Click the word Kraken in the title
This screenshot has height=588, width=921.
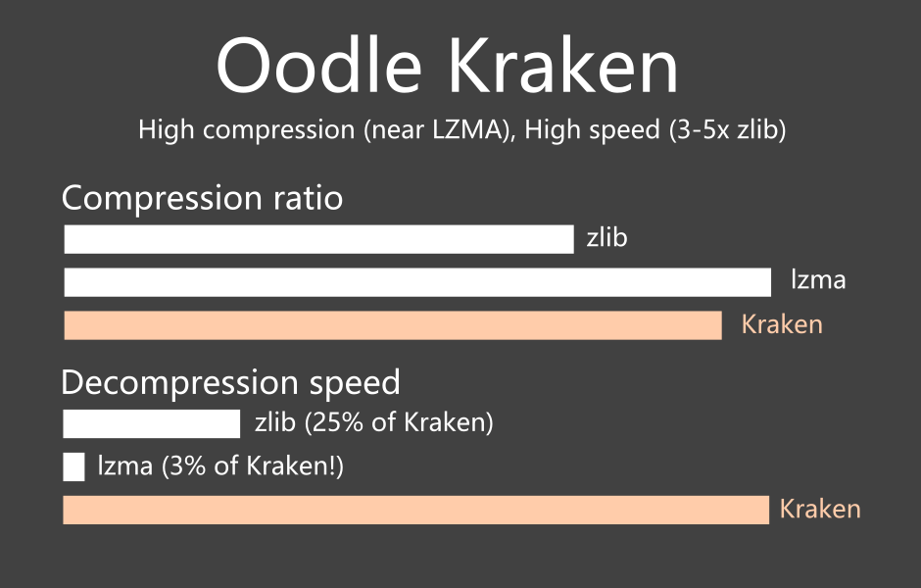[563, 66]
